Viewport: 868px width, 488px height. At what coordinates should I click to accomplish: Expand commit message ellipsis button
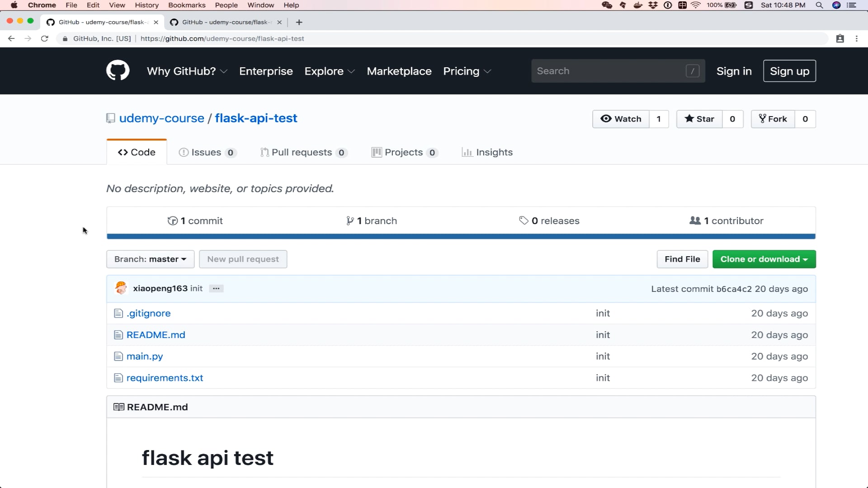pyautogui.click(x=216, y=288)
